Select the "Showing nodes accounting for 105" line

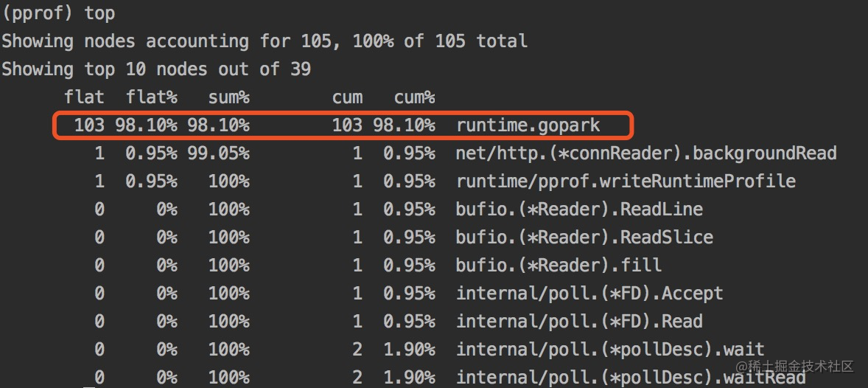[x=265, y=41]
